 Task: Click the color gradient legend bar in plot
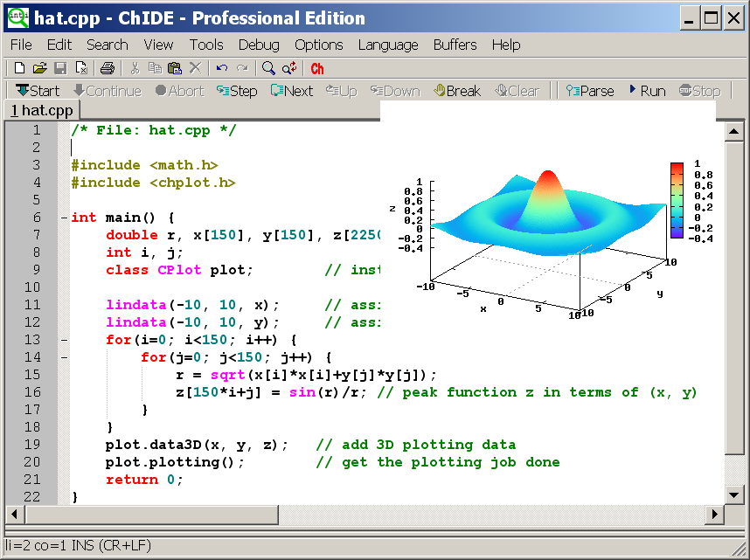(x=677, y=200)
